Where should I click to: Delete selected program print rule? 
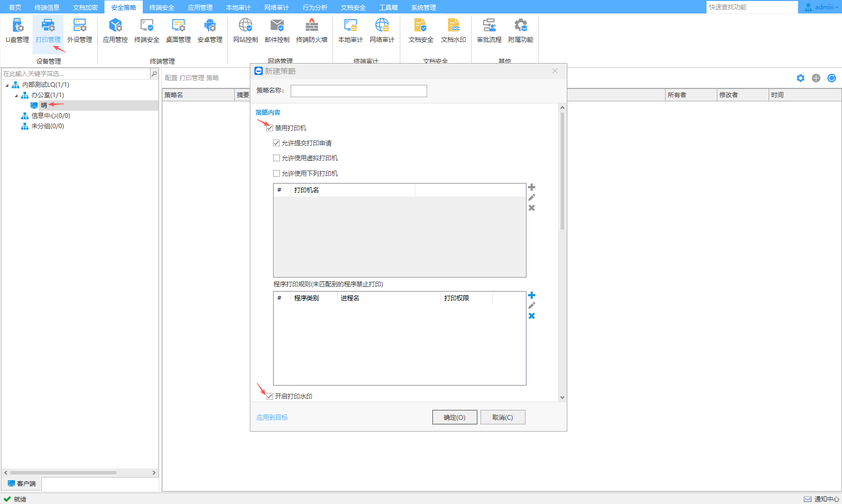tap(532, 316)
